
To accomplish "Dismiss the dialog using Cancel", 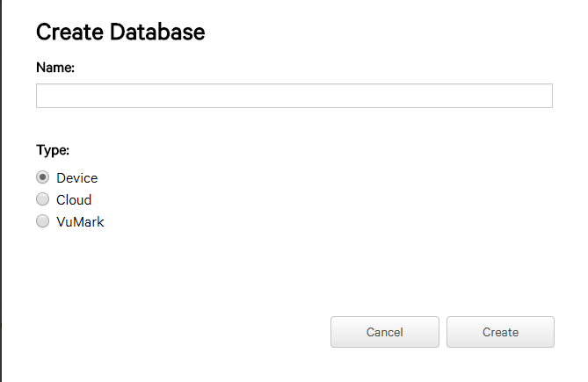I will coord(385,332).
